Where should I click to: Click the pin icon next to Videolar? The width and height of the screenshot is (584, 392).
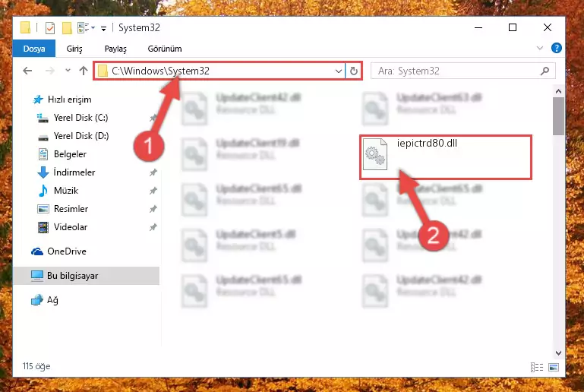click(153, 227)
